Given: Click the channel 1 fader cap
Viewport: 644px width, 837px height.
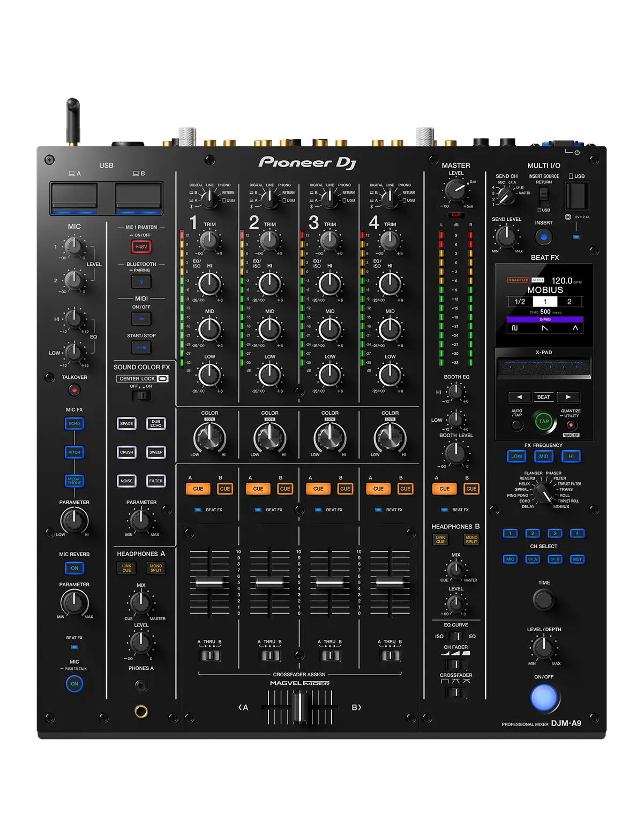Looking at the screenshot, I should tap(209, 582).
